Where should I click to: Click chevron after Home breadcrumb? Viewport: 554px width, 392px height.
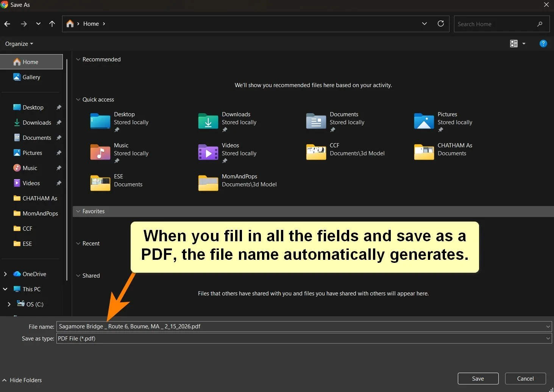coord(104,23)
